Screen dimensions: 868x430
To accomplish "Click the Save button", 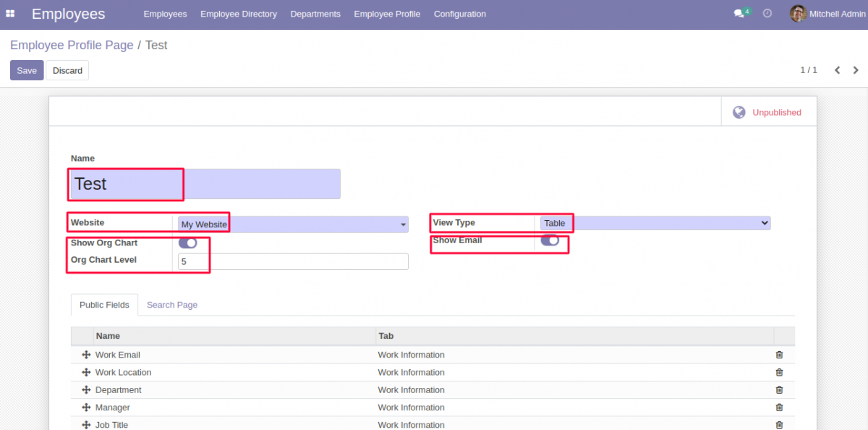I will pyautogui.click(x=27, y=70).
